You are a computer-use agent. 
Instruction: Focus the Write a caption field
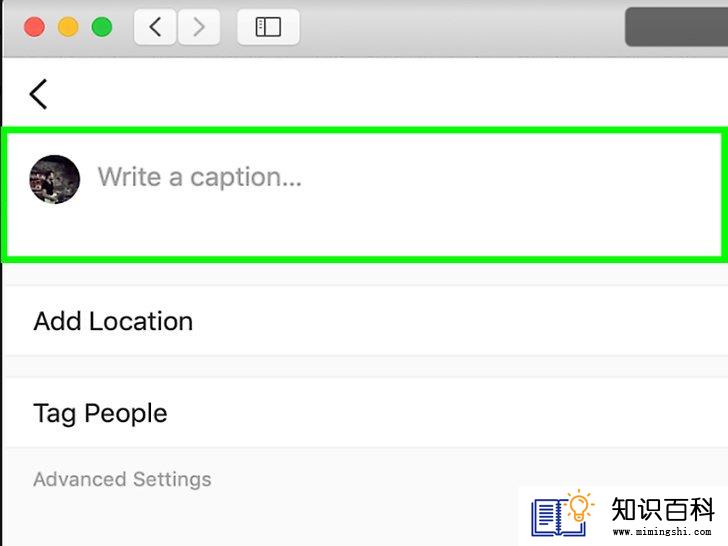click(364, 194)
